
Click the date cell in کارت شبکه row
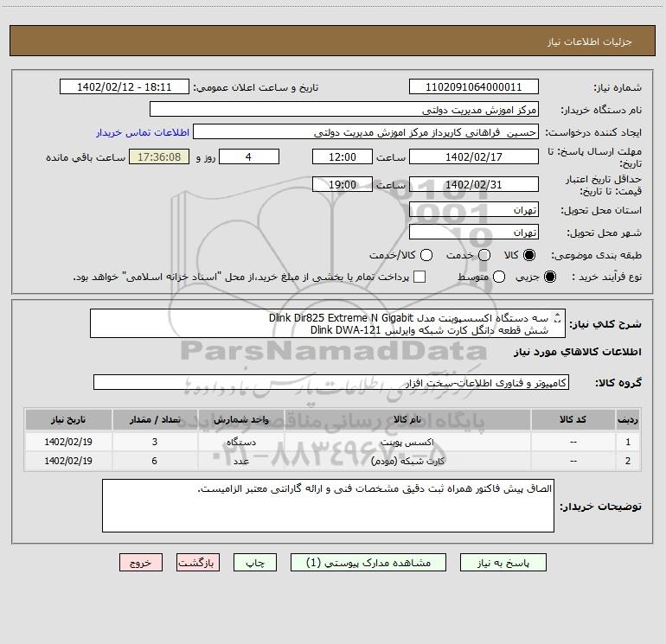coord(68,461)
